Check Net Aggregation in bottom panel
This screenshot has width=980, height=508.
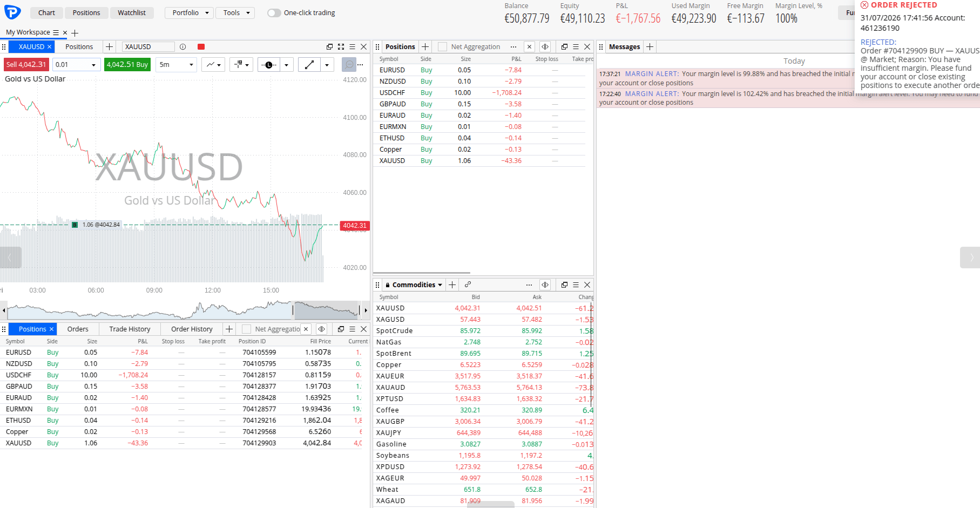(x=246, y=329)
